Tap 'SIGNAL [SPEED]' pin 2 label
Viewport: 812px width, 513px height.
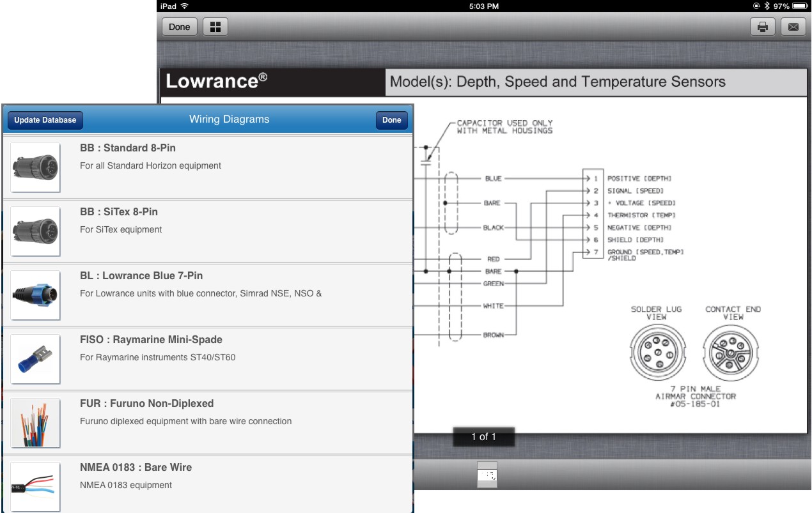coord(636,191)
